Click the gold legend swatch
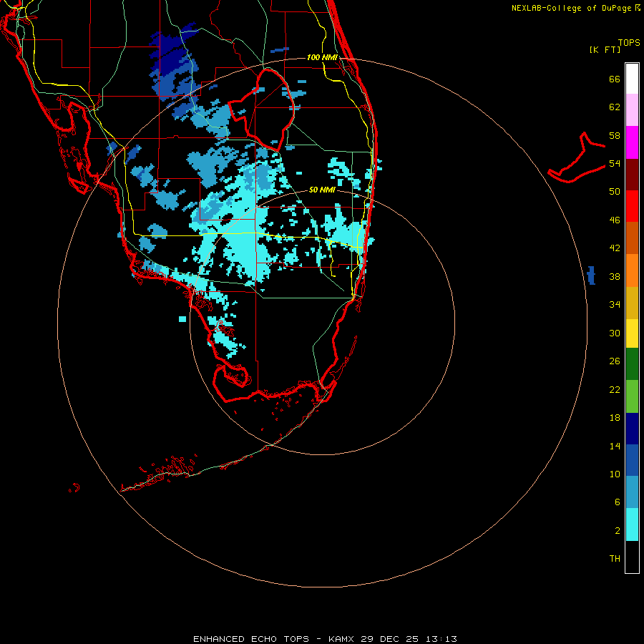 632,303
